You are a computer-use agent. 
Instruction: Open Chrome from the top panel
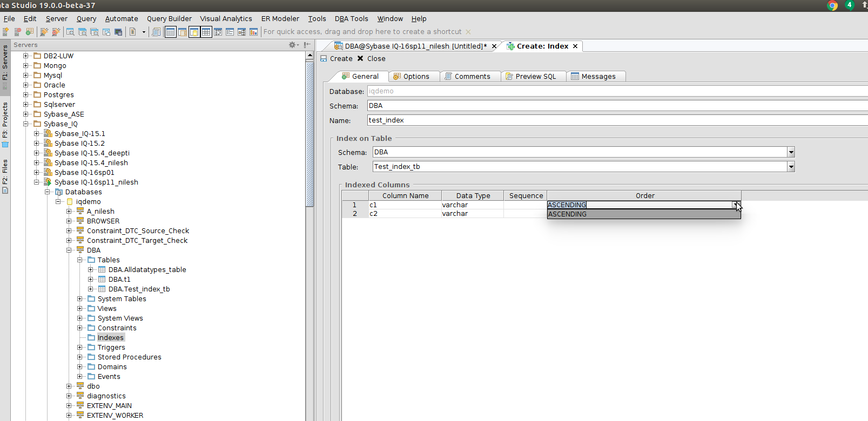point(832,5)
